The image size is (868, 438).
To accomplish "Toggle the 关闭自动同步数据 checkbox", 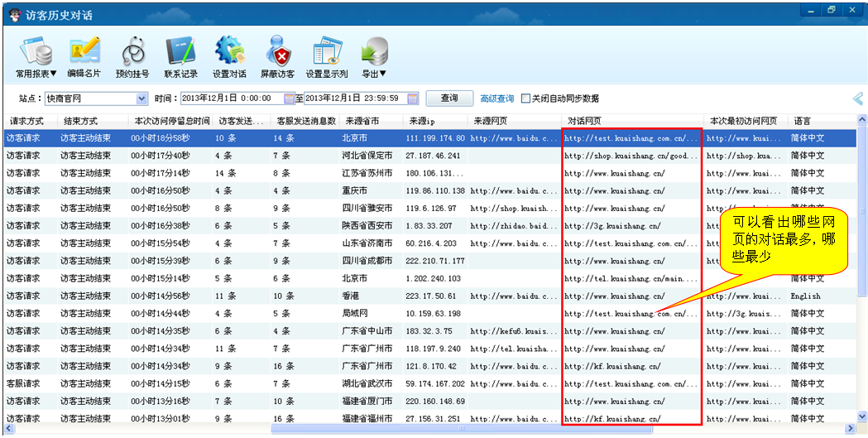I will pyautogui.click(x=525, y=99).
